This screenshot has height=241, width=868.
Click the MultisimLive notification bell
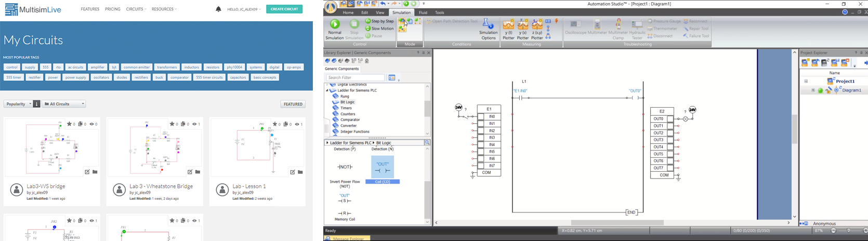coord(218,9)
